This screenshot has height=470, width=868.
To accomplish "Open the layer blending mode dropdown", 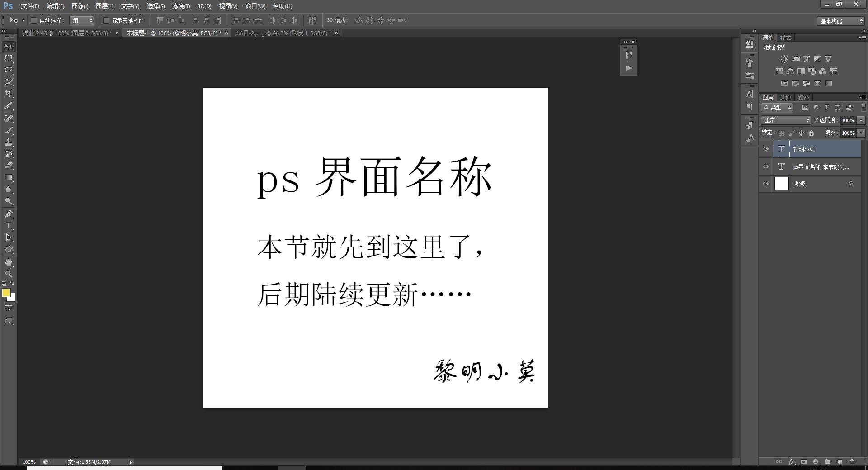I will coord(785,120).
